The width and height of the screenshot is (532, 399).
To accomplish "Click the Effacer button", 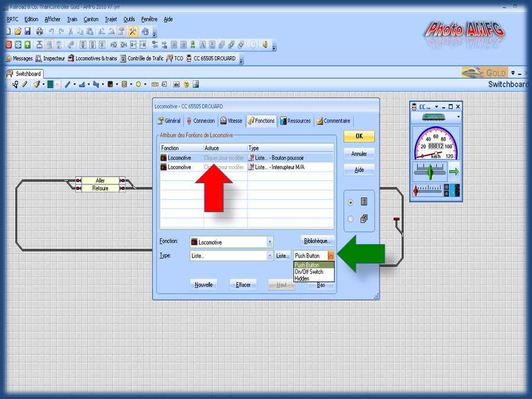I will pos(243,285).
